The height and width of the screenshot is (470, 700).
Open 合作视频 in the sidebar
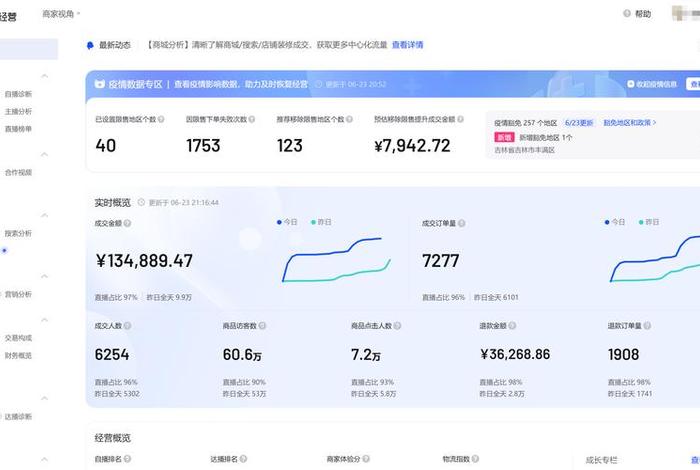tap(18, 172)
